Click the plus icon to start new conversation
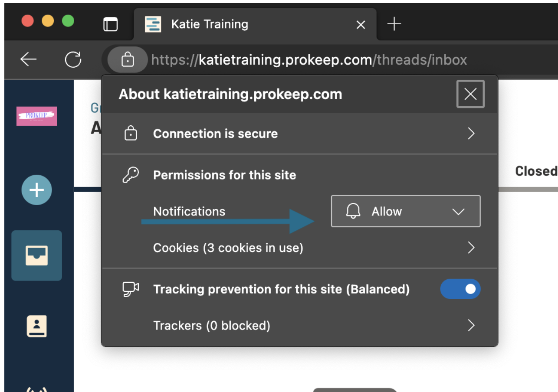 pyautogui.click(x=37, y=190)
